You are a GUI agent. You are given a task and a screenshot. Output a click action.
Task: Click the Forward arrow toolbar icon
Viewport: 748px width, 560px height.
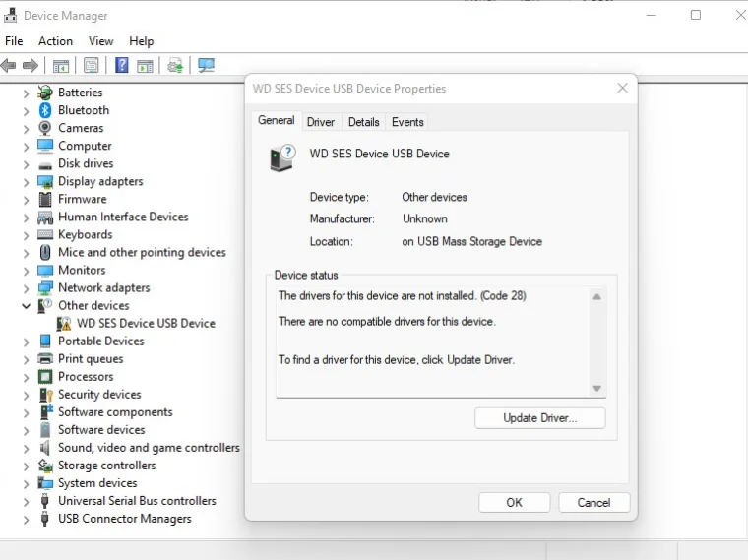coord(31,66)
